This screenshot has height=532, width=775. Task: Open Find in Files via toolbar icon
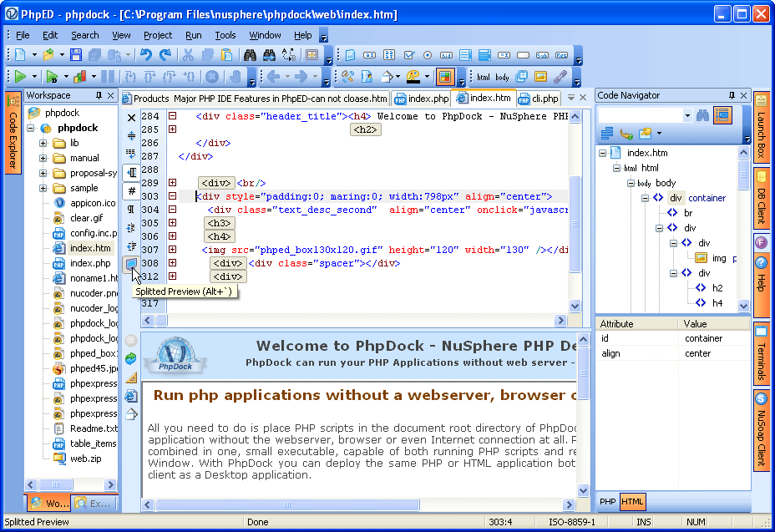tap(268, 54)
